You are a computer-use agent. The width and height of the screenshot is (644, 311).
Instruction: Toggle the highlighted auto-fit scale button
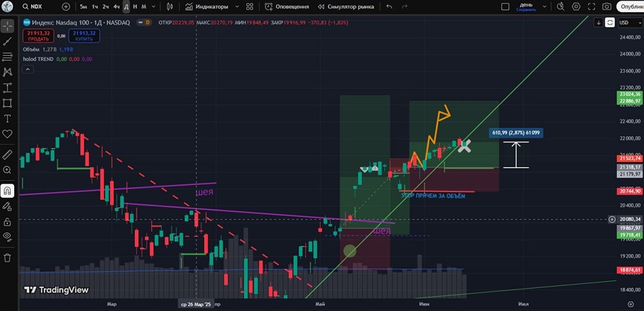tap(611, 23)
